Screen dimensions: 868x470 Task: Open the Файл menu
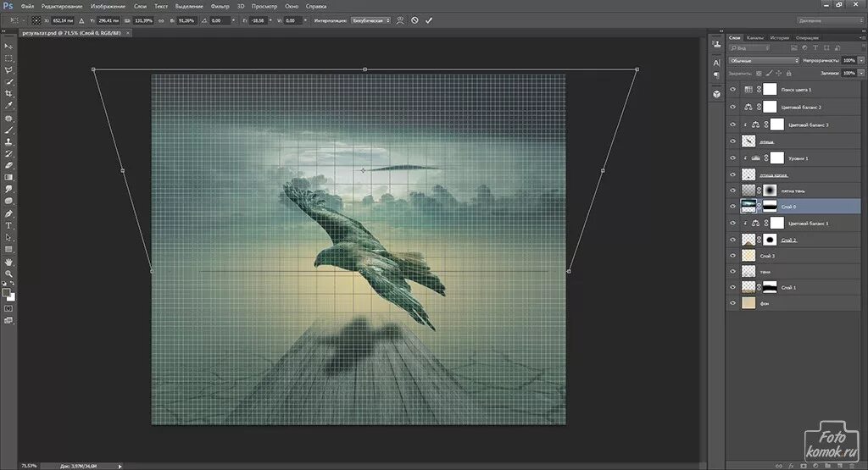(x=27, y=6)
